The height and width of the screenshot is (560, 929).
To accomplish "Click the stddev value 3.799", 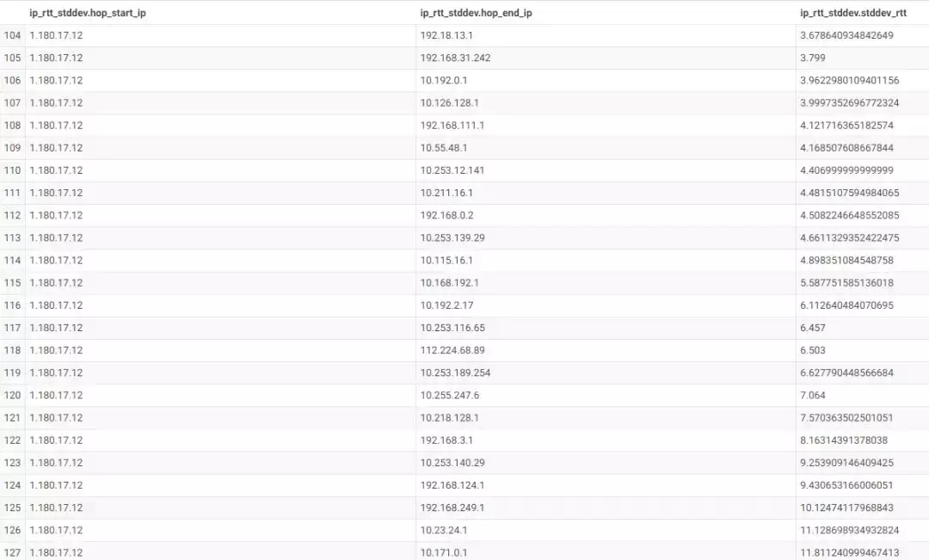I will [813, 58].
